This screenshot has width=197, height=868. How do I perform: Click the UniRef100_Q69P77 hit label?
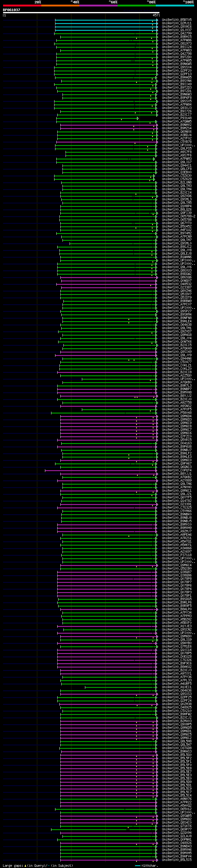(177, 829)
